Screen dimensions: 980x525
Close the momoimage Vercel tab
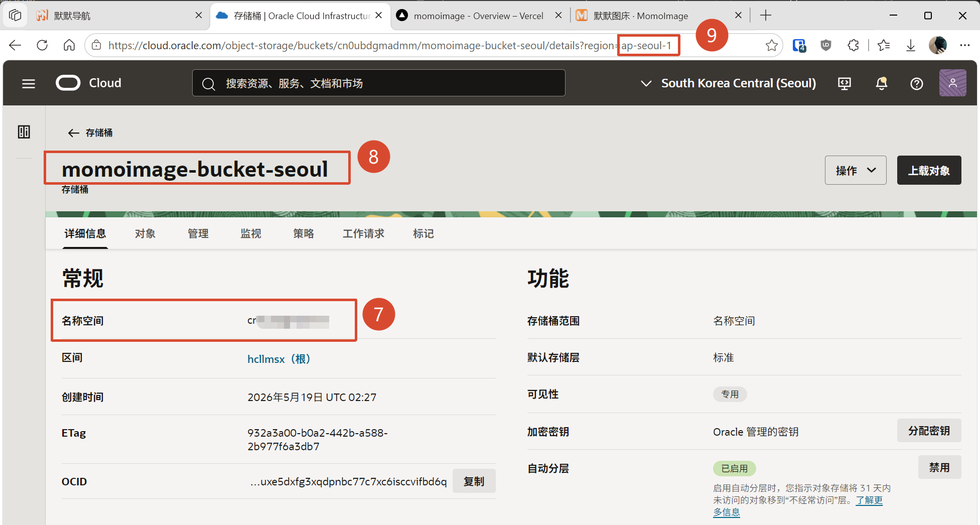[x=558, y=16]
